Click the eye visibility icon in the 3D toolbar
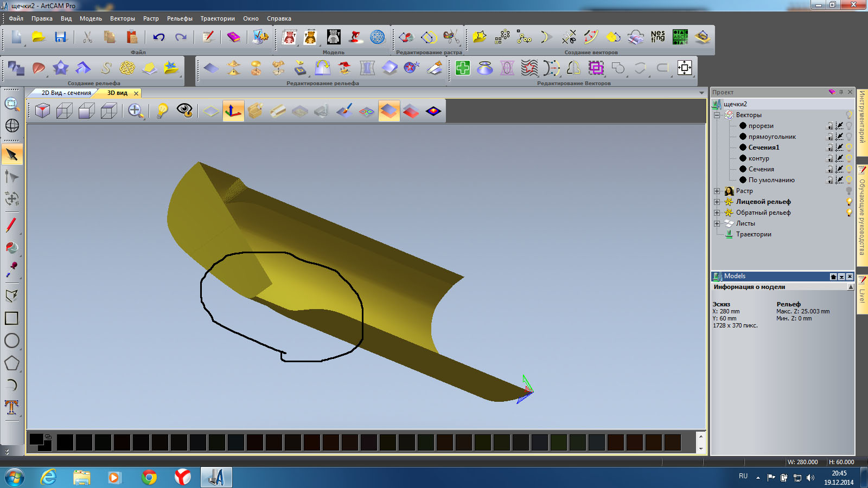The width and height of the screenshot is (868, 488). [x=184, y=111]
